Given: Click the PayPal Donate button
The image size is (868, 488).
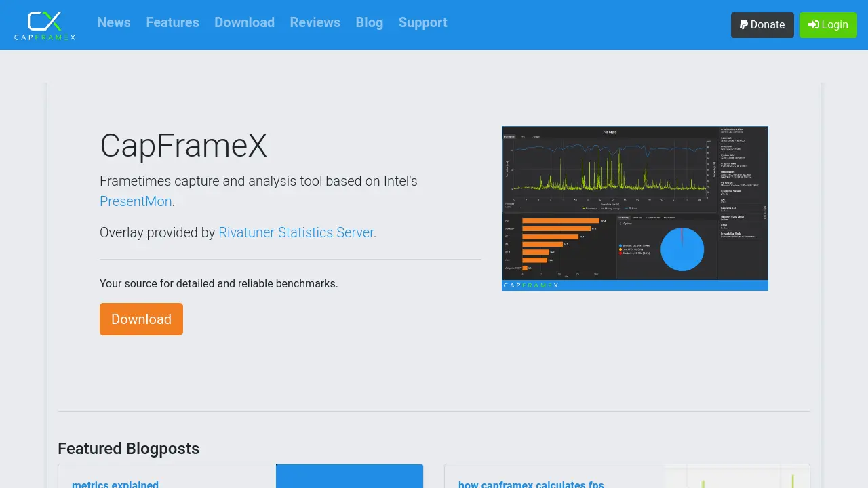Looking at the screenshot, I should click(x=762, y=25).
